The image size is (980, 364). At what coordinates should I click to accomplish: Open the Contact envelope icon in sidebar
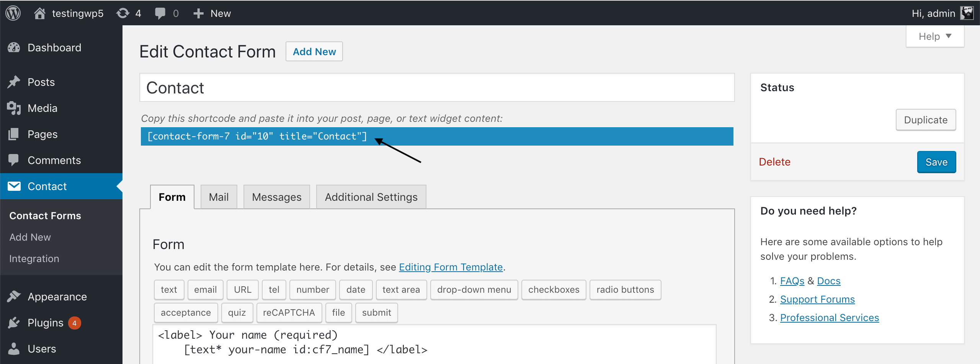[x=14, y=186]
